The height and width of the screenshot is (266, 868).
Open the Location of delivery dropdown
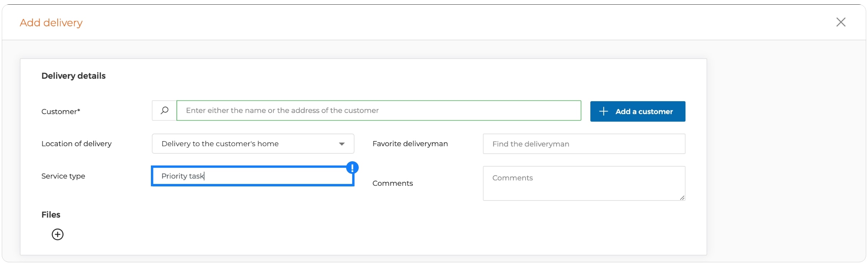(x=253, y=144)
